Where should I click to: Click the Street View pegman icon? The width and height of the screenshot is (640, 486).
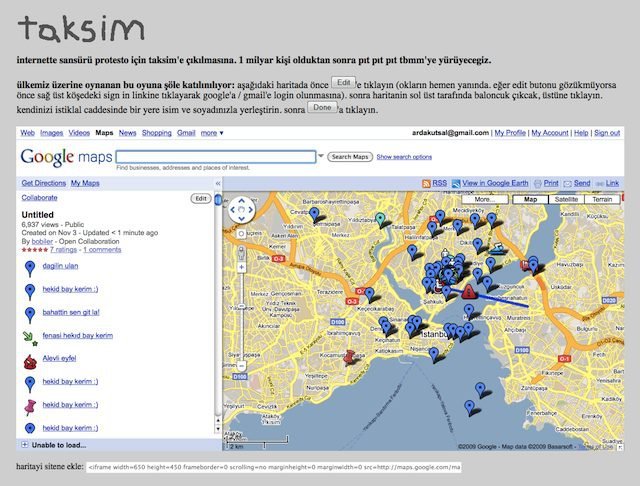click(x=241, y=254)
